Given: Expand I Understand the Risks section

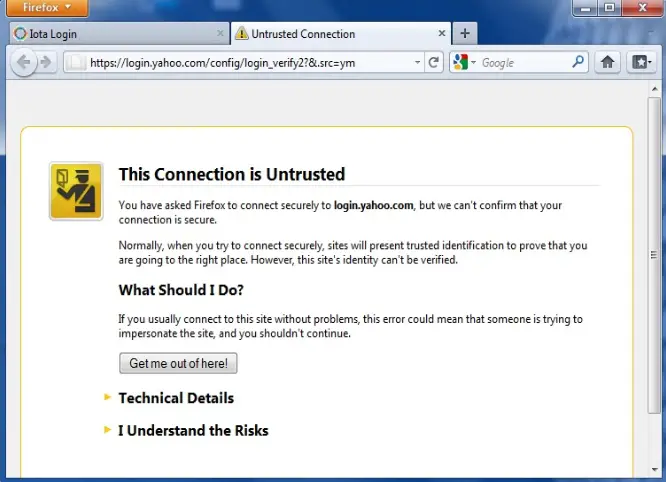Looking at the screenshot, I should click(193, 430).
